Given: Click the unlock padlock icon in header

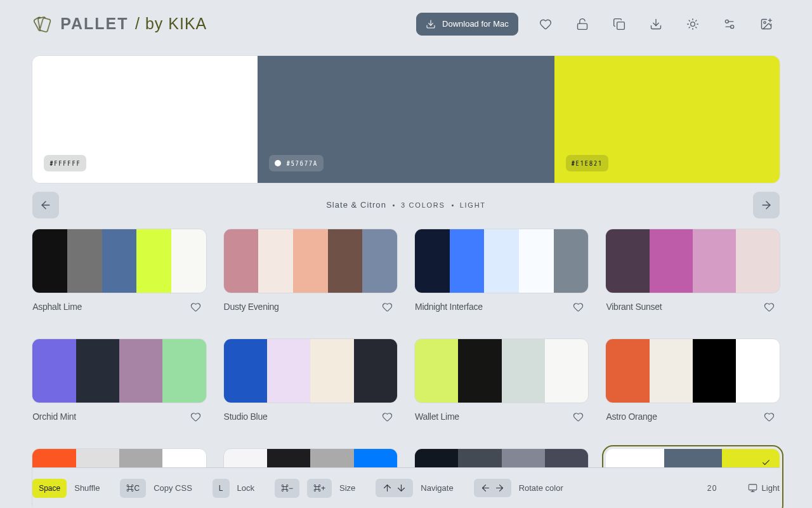Looking at the screenshot, I should point(582,24).
